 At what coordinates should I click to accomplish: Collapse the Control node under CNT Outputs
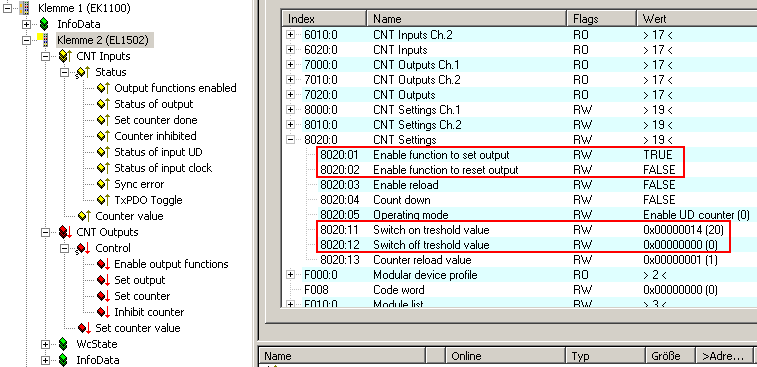click(x=64, y=248)
